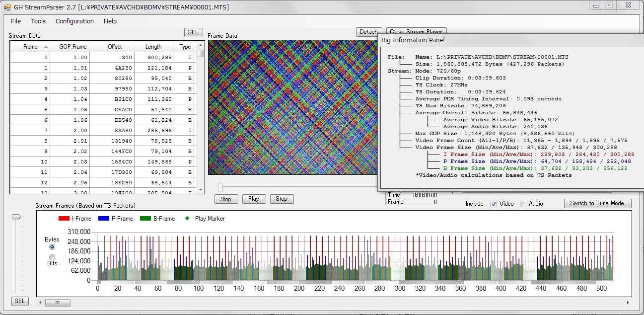Click the Offset column header
This screenshot has height=315, width=644.
(x=115, y=47)
